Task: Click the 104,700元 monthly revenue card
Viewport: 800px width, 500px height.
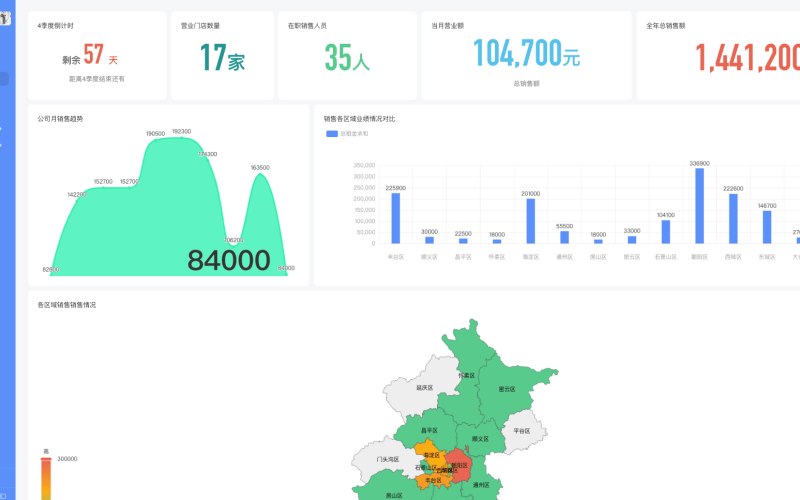Action: point(526,56)
